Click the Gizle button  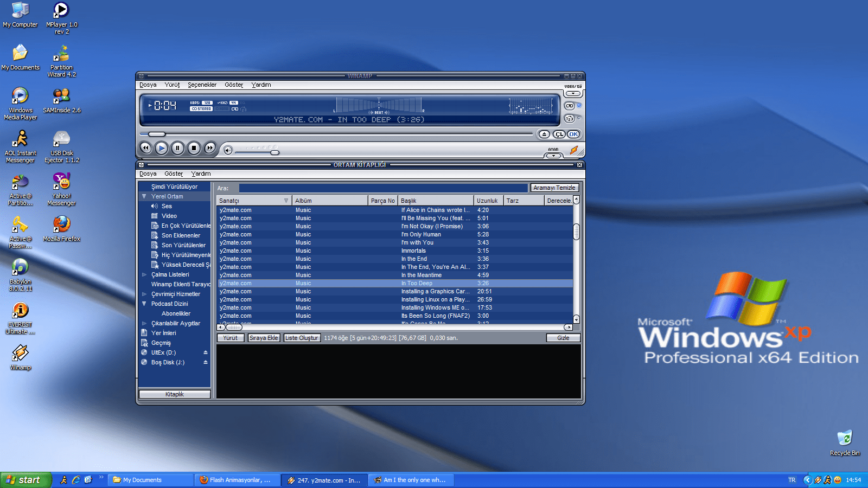pos(563,338)
